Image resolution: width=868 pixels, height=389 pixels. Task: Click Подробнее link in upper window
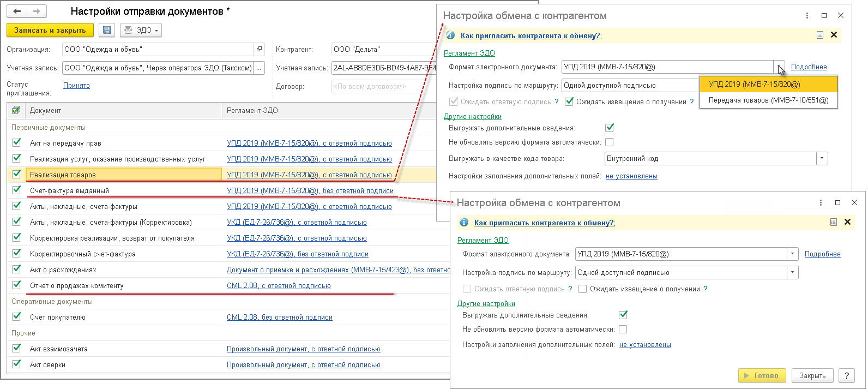[x=809, y=67]
